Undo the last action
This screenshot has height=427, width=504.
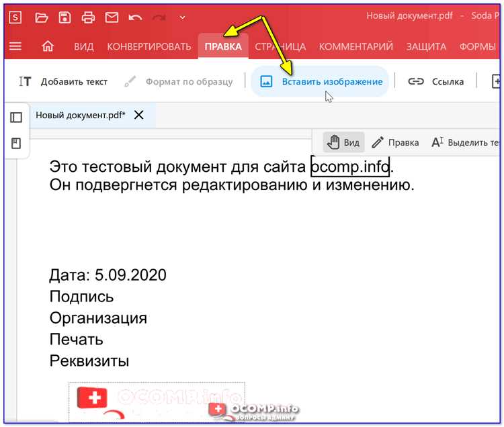coord(135,17)
